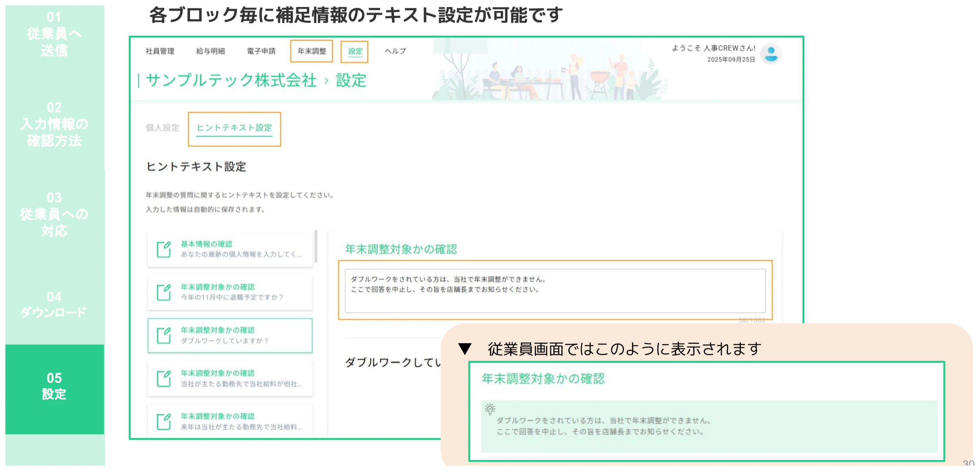
Task: Click the 設定 breadcrumb title text
Action: coord(351,80)
